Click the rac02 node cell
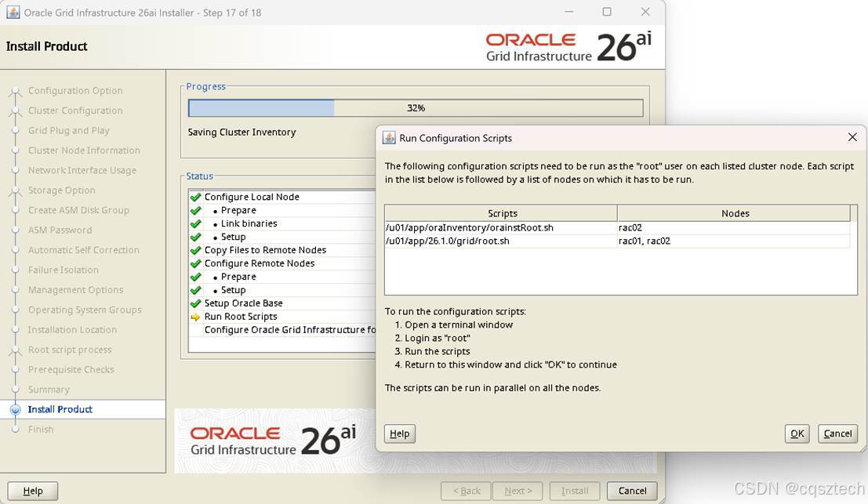Viewport: 868px width, 504px height. [x=734, y=227]
